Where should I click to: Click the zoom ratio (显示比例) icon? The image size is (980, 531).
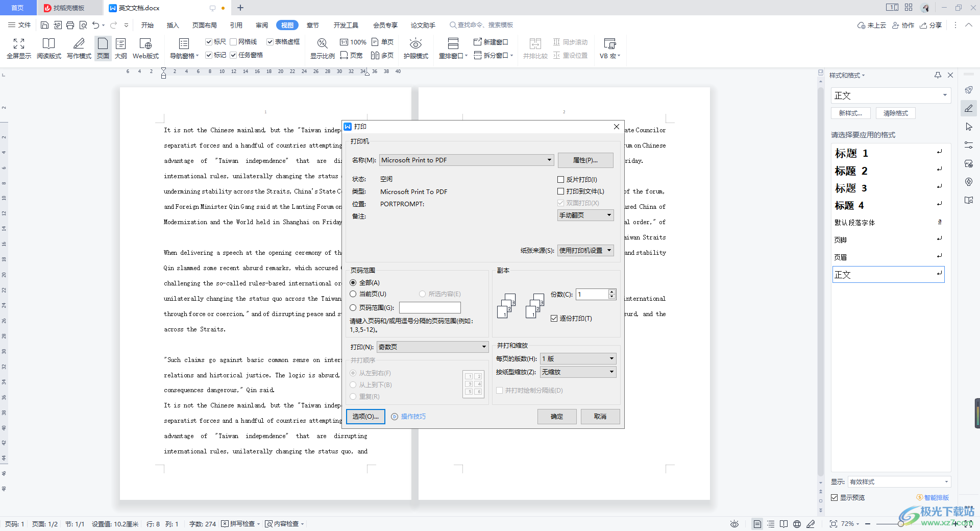pyautogui.click(x=322, y=44)
